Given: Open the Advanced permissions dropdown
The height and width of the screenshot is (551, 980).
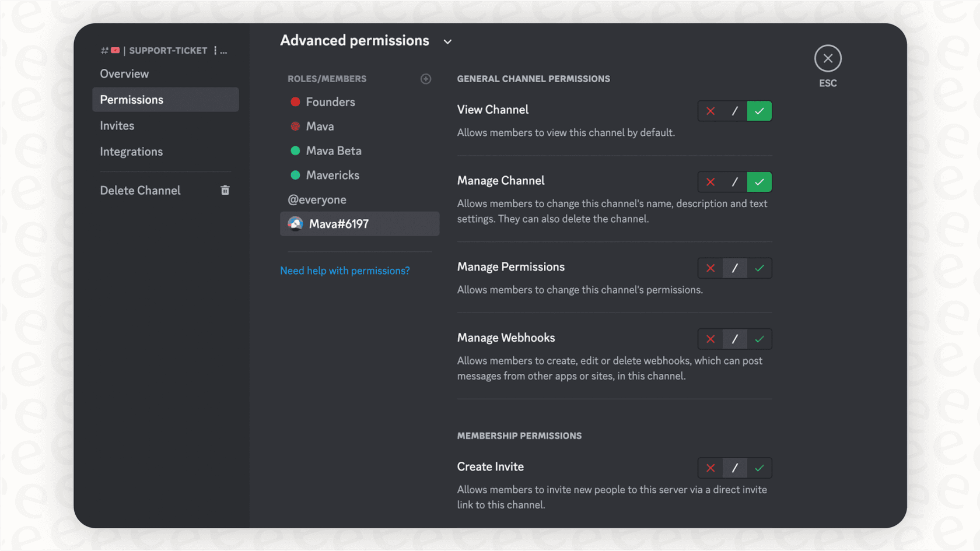Looking at the screenshot, I should (447, 41).
